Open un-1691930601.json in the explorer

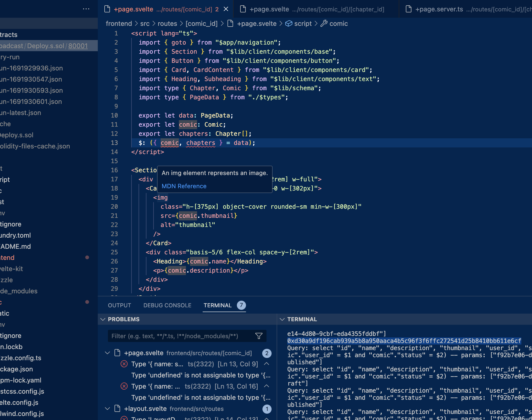click(x=31, y=102)
